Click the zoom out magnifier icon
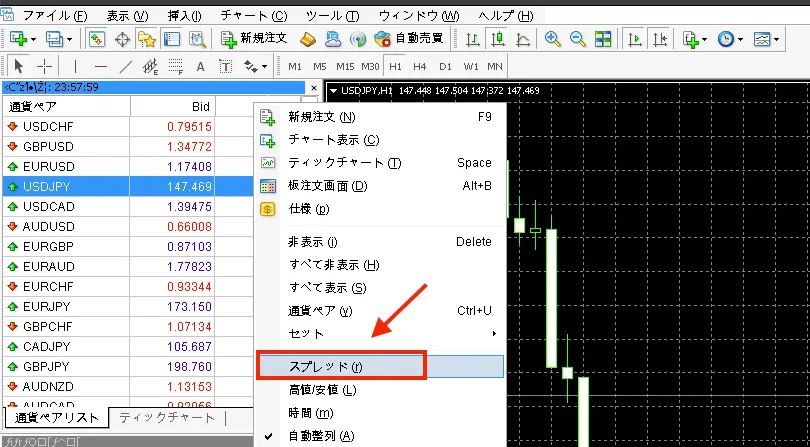810x447 pixels. click(577, 39)
